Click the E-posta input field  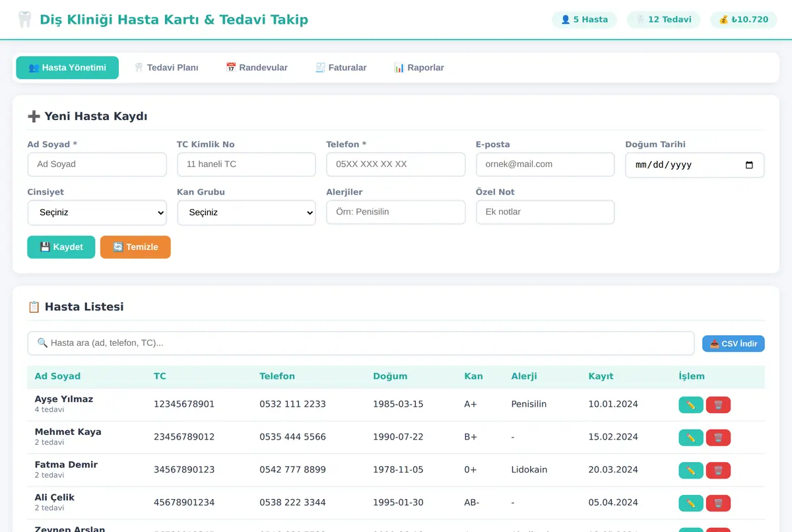click(545, 164)
